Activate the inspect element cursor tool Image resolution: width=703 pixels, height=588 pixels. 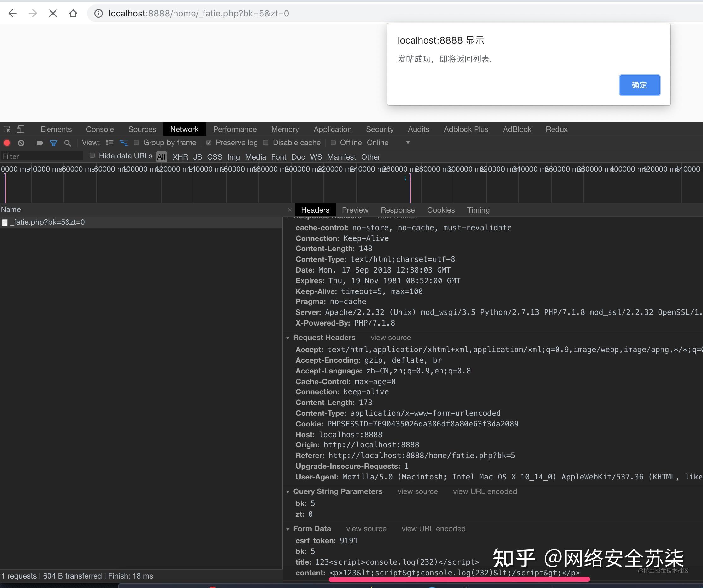pos(7,129)
